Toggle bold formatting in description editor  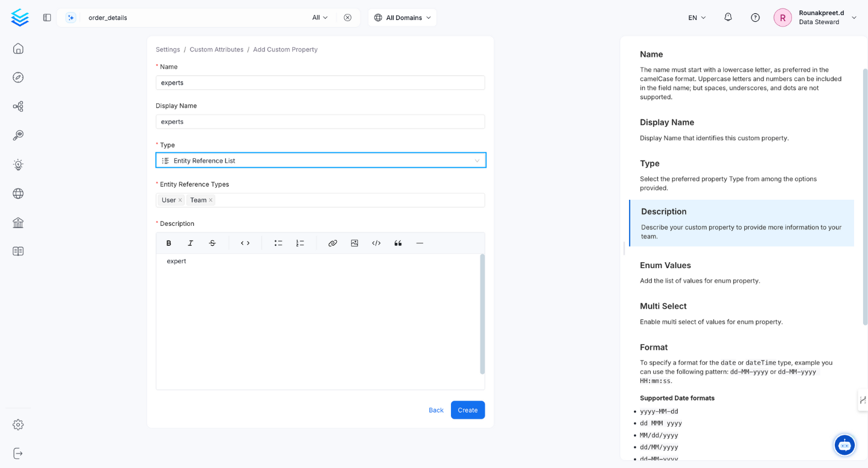pyautogui.click(x=169, y=243)
